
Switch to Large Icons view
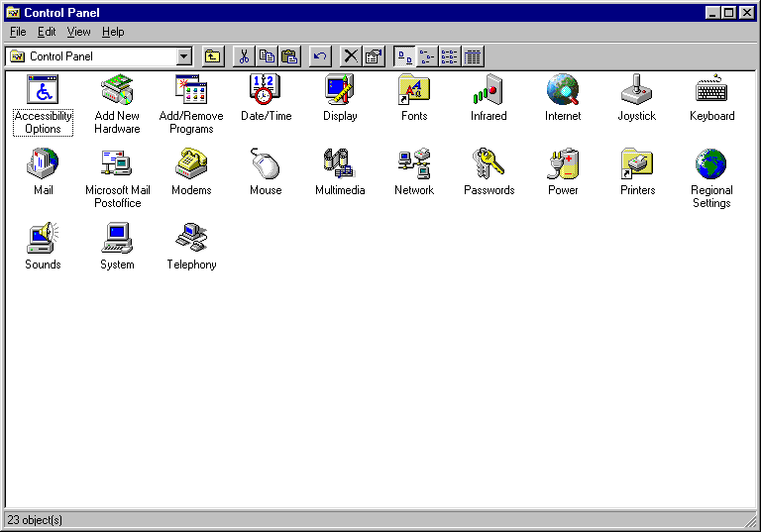pos(404,56)
